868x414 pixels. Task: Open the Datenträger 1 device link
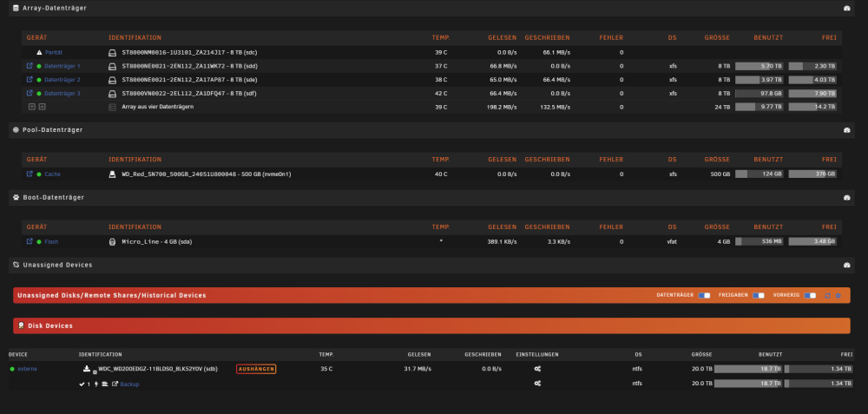[62, 66]
